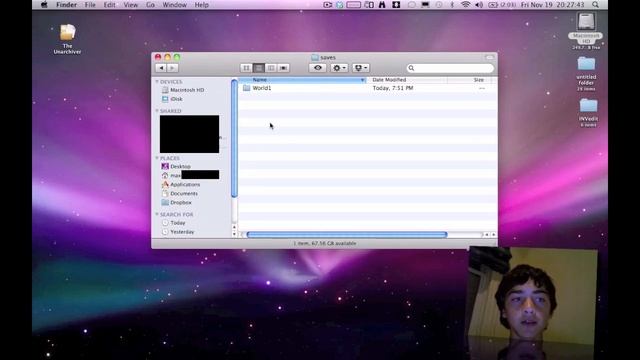Toggle toolbar with the pill button

489,57
